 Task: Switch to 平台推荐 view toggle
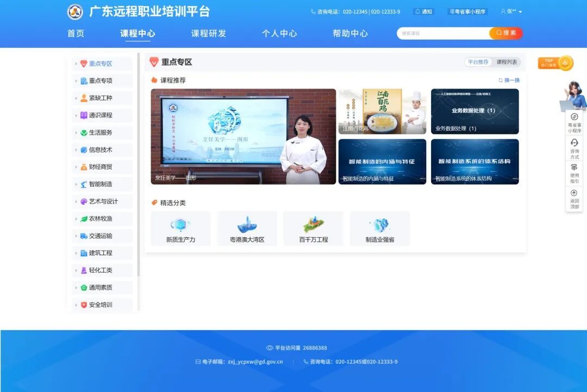coord(478,62)
